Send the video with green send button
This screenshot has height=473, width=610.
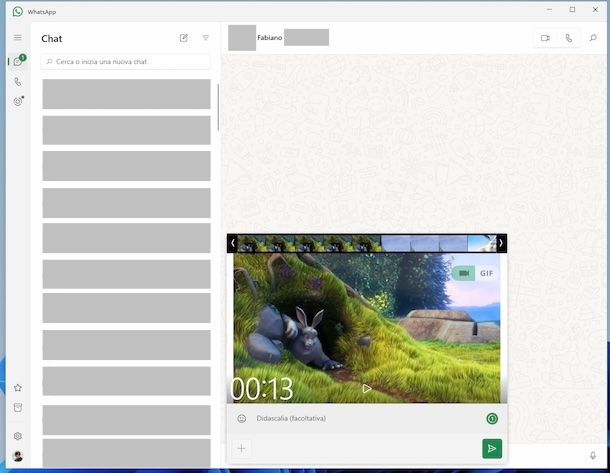click(492, 448)
